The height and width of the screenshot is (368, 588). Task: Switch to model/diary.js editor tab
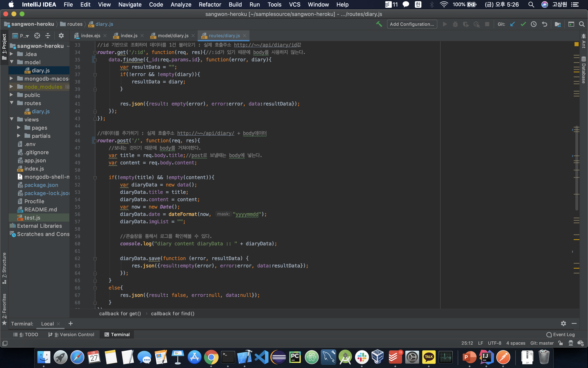coord(173,36)
